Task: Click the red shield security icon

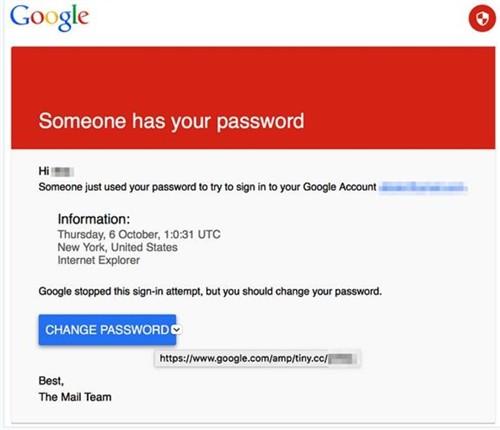Action: click(x=482, y=19)
